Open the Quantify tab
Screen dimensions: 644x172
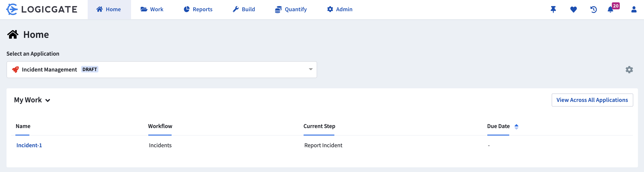coord(291,9)
